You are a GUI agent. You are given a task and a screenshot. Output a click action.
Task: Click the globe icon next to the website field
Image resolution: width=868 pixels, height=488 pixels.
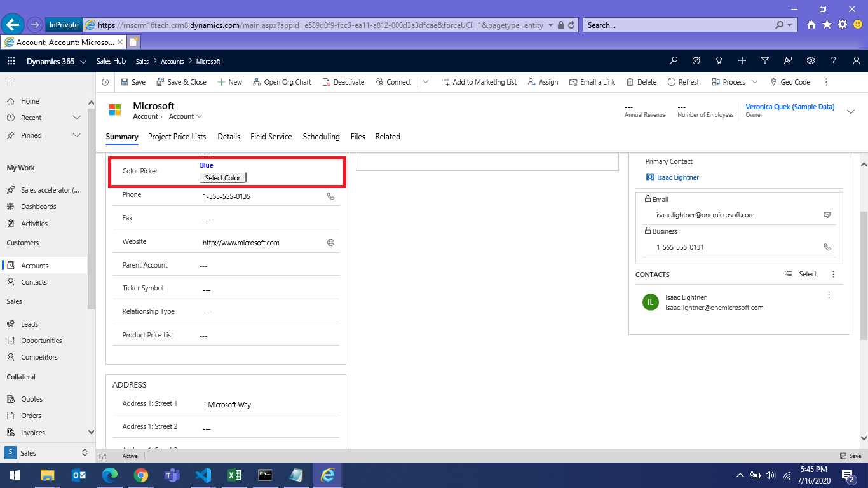[330, 242]
